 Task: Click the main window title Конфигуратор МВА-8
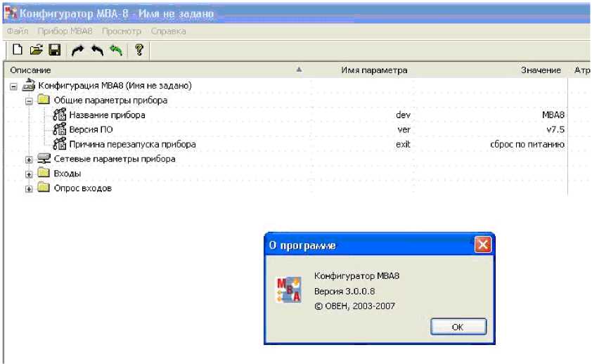pyautogui.click(x=117, y=13)
